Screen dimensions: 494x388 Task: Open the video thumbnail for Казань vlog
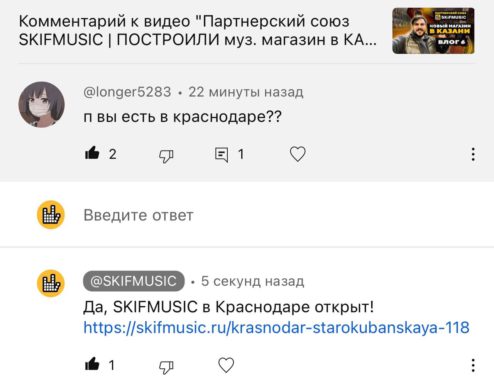pos(433,31)
